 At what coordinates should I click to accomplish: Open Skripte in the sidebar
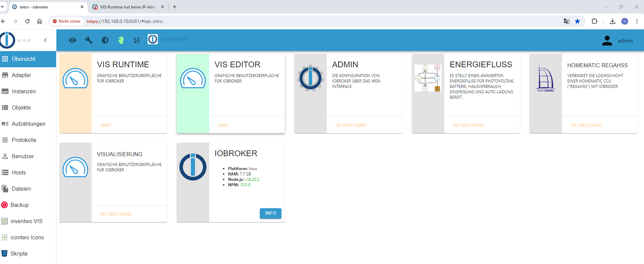pyautogui.click(x=28, y=254)
